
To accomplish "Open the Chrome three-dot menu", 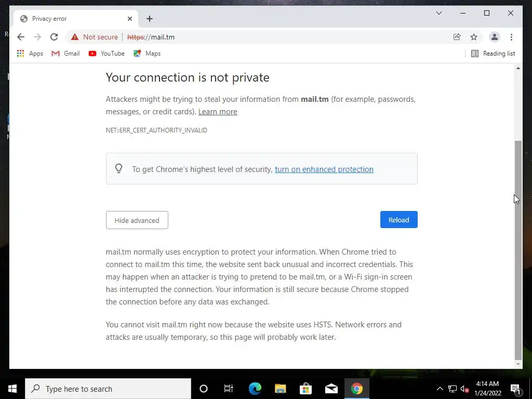I will tap(511, 37).
